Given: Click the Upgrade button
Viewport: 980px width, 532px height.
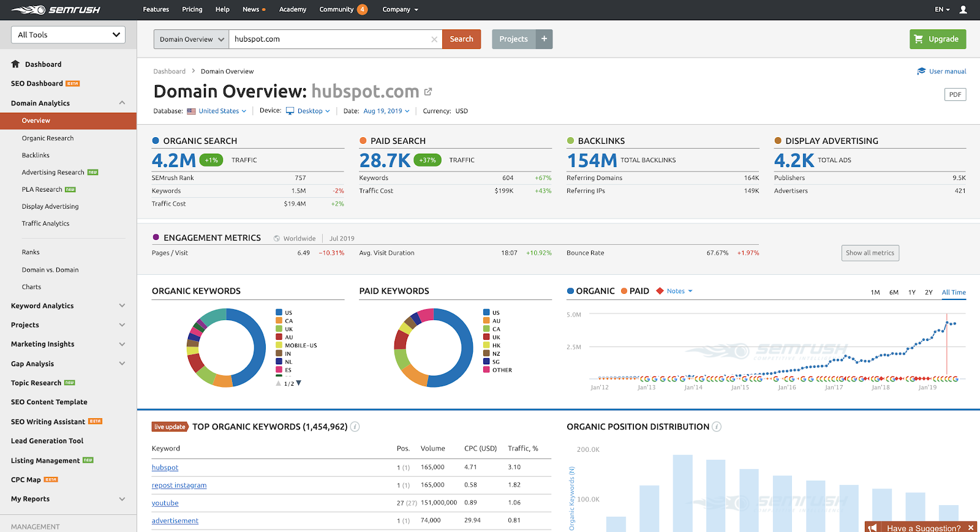Looking at the screenshot, I should click(938, 39).
